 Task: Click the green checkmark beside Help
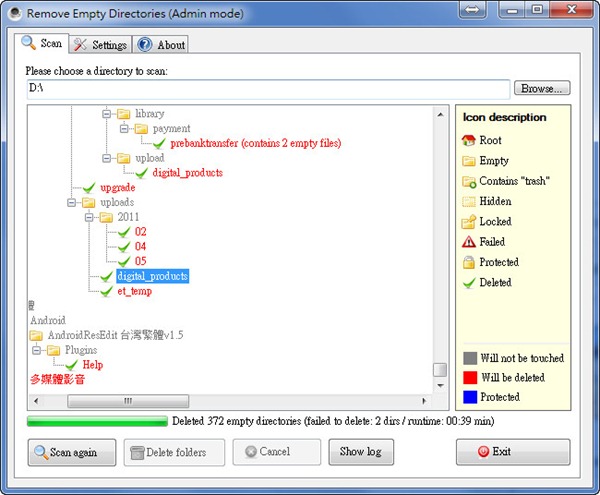[72, 365]
